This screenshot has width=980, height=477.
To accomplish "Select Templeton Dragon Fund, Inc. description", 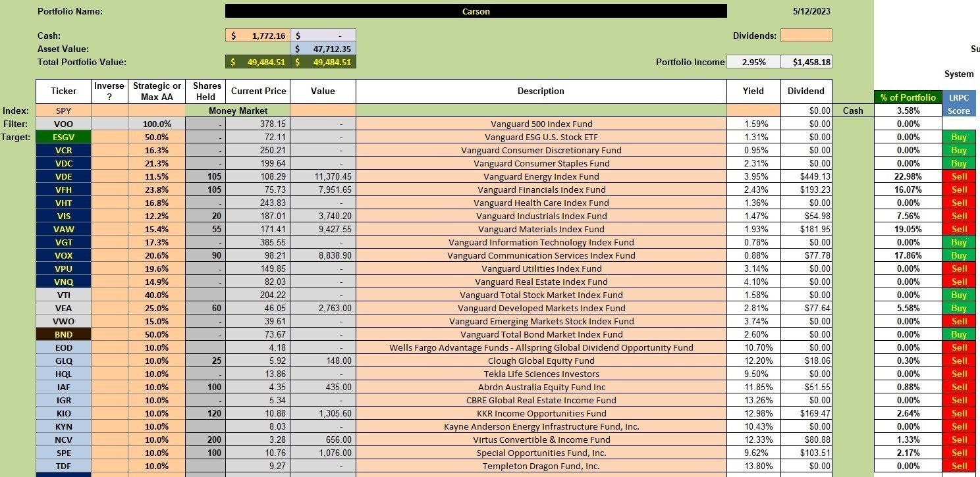I will point(541,466).
